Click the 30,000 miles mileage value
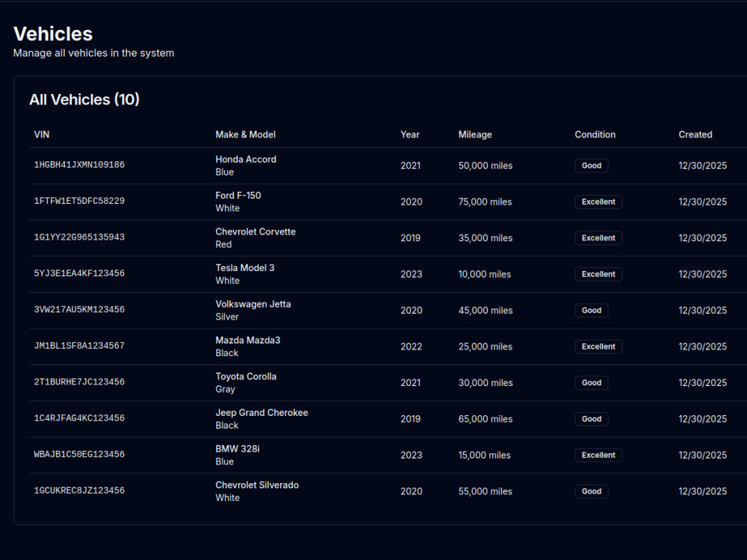Screen dimensions: 747x560 tap(486, 383)
